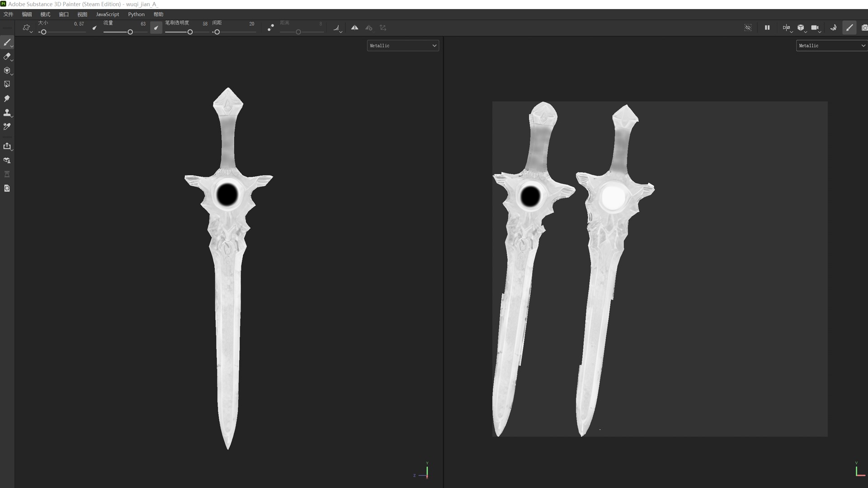Open the Metallic channel dropdown in 2D viewport

832,46
